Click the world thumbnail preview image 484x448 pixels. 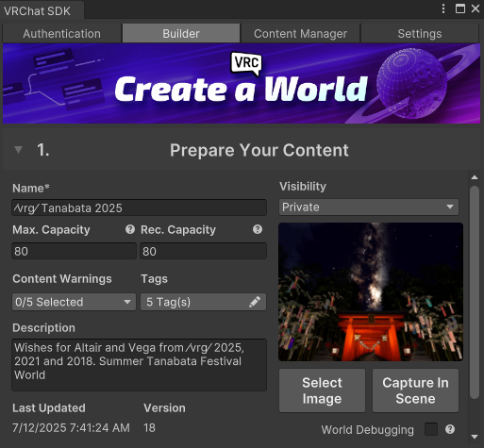371,291
